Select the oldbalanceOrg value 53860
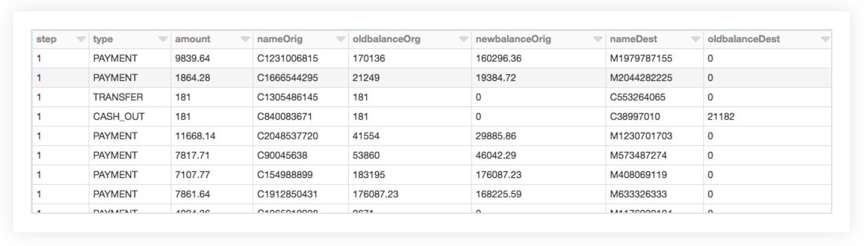 366,155
